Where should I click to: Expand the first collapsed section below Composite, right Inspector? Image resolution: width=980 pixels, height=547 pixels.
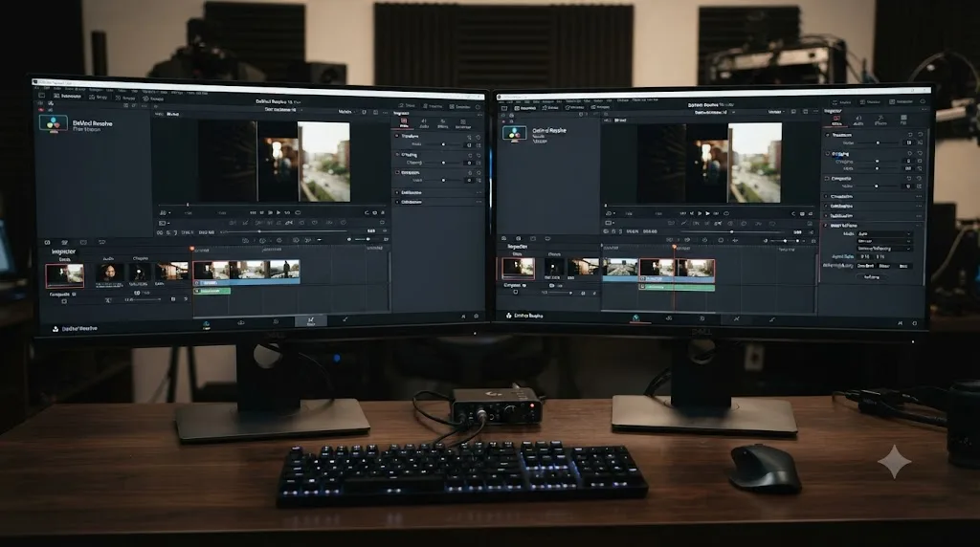873,197
